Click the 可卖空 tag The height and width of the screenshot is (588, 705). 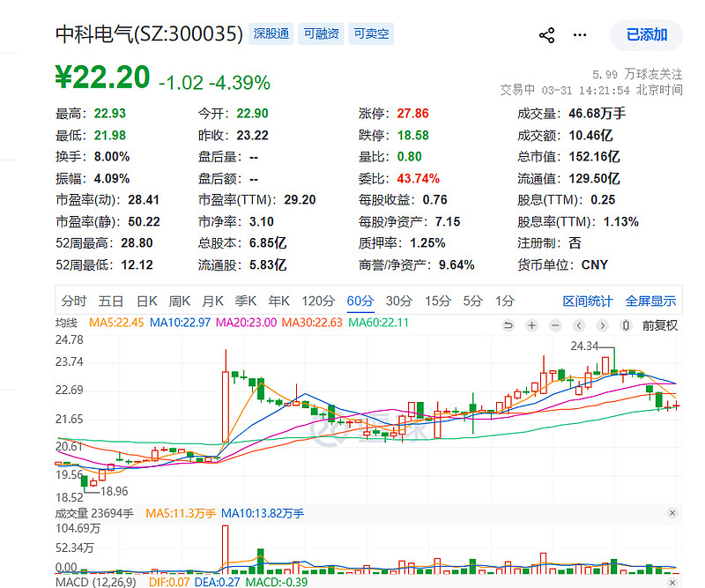[371, 33]
